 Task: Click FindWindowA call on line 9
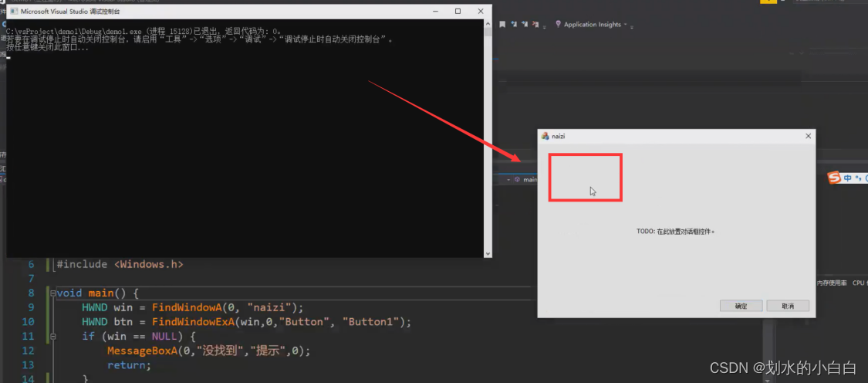[x=187, y=307]
